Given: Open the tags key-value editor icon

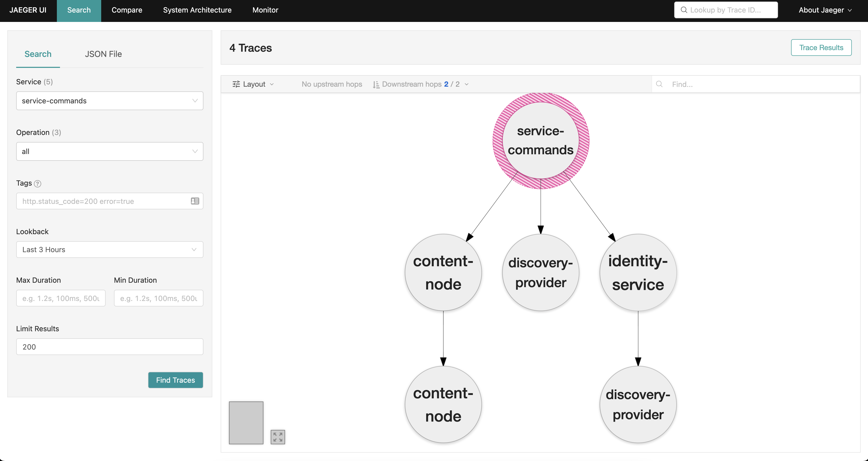Looking at the screenshot, I should point(195,201).
